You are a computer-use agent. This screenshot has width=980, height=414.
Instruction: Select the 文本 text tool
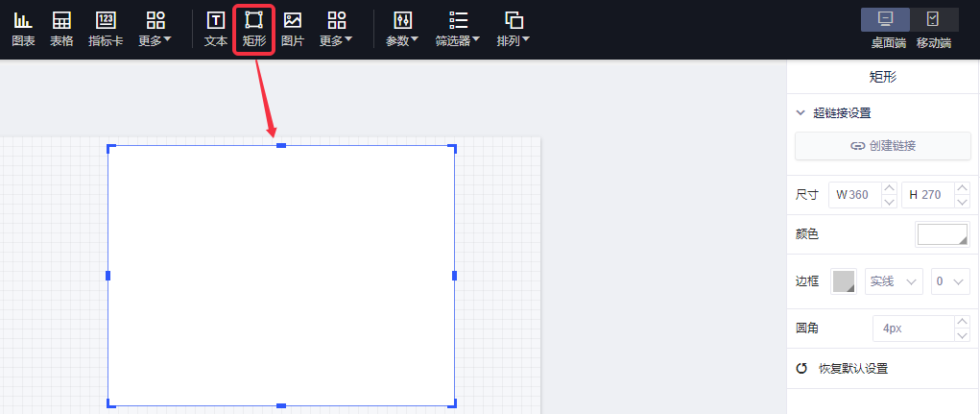(x=216, y=29)
